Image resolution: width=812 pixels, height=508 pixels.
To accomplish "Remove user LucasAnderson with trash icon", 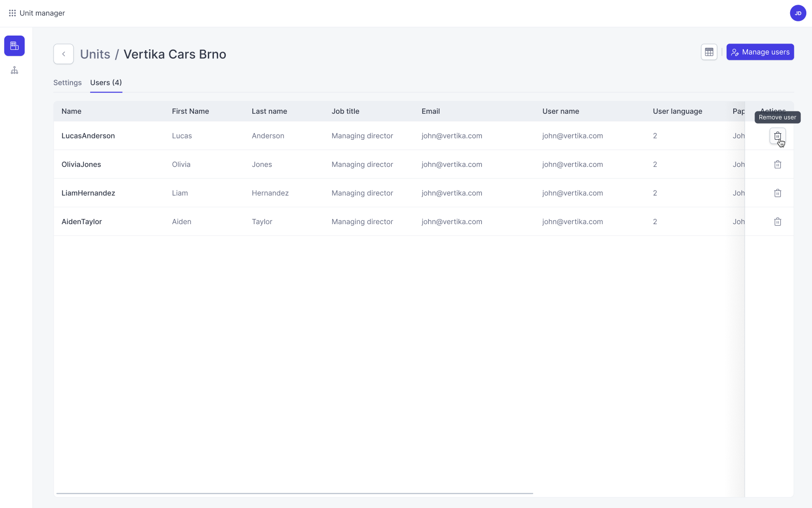I will (777, 136).
